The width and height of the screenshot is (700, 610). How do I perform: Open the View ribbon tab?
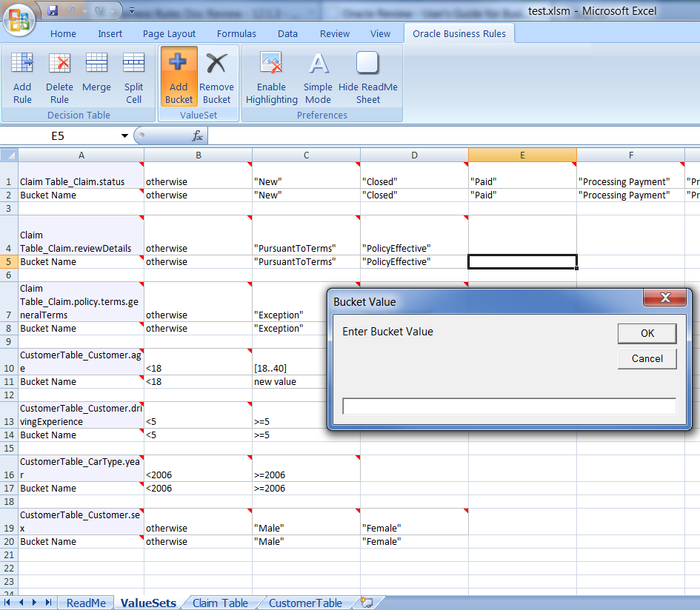tap(380, 34)
